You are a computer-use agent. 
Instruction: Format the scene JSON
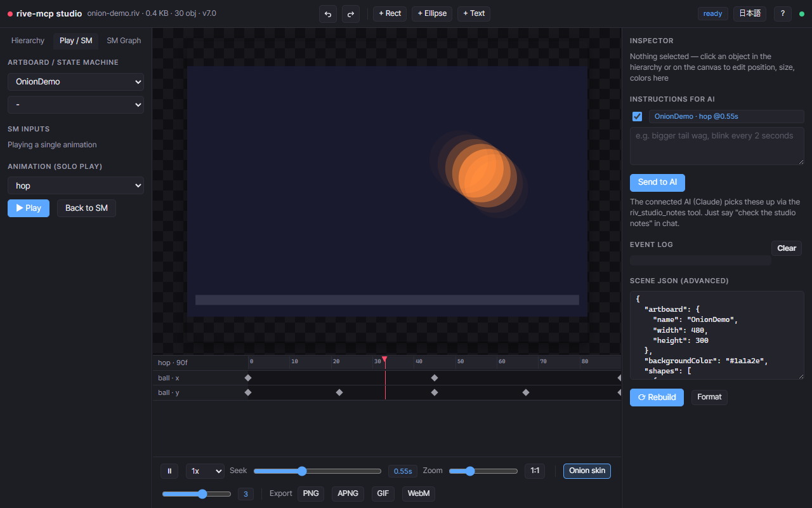pyautogui.click(x=709, y=397)
